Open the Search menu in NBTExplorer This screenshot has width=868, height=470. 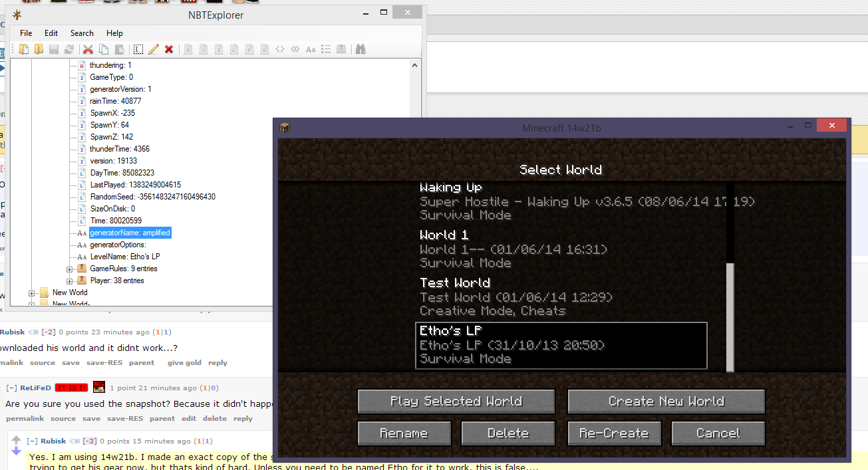82,33
